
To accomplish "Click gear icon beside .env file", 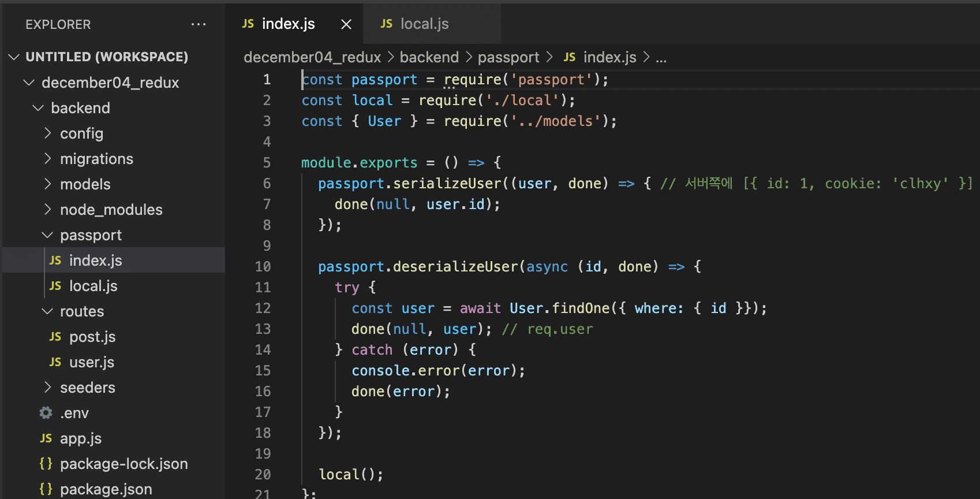I will click(x=46, y=413).
